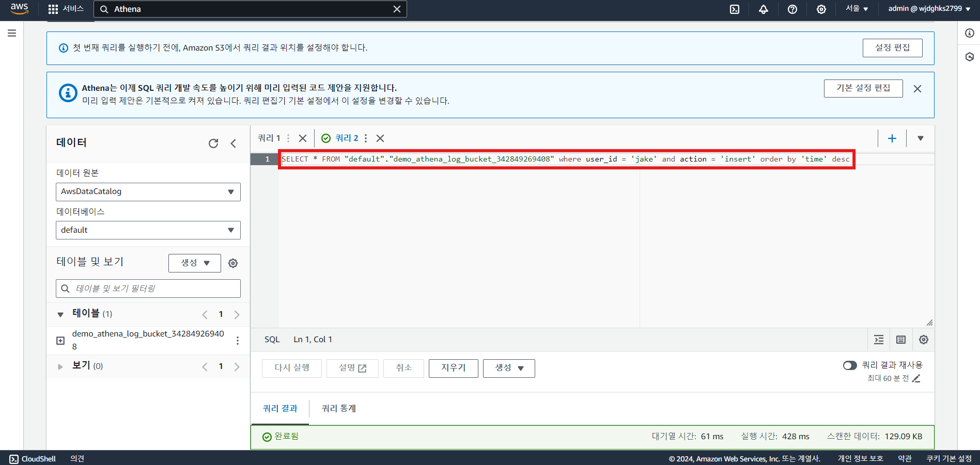Click the editor resize handle corner
The image size is (980, 465).
click(929, 323)
